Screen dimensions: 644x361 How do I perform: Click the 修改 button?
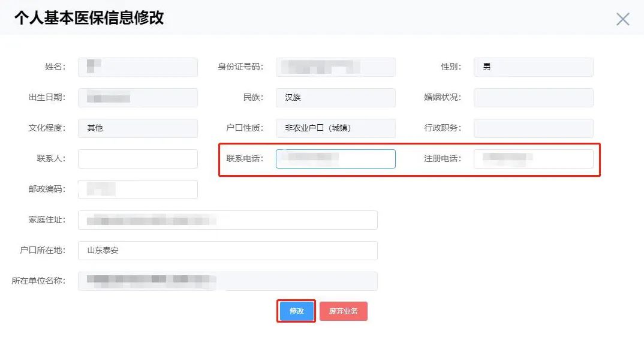297,311
